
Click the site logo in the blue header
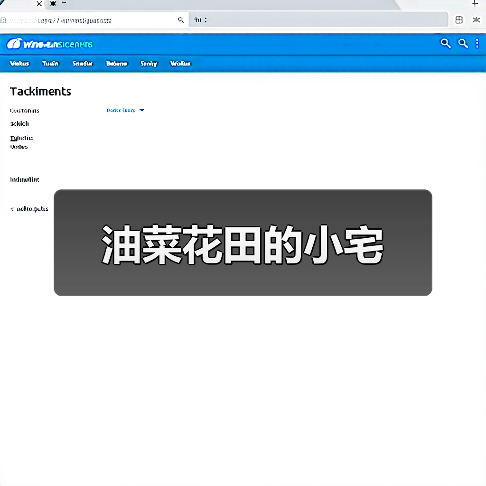(49, 44)
